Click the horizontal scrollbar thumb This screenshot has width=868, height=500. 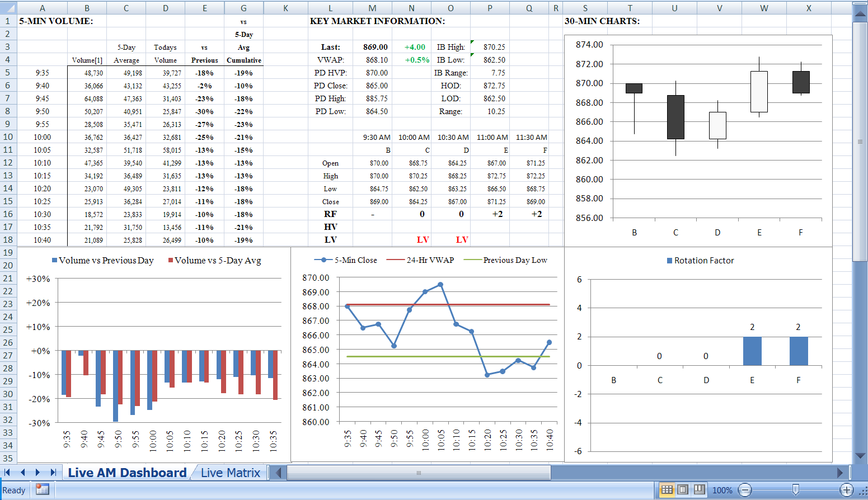click(x=419, y=473)
